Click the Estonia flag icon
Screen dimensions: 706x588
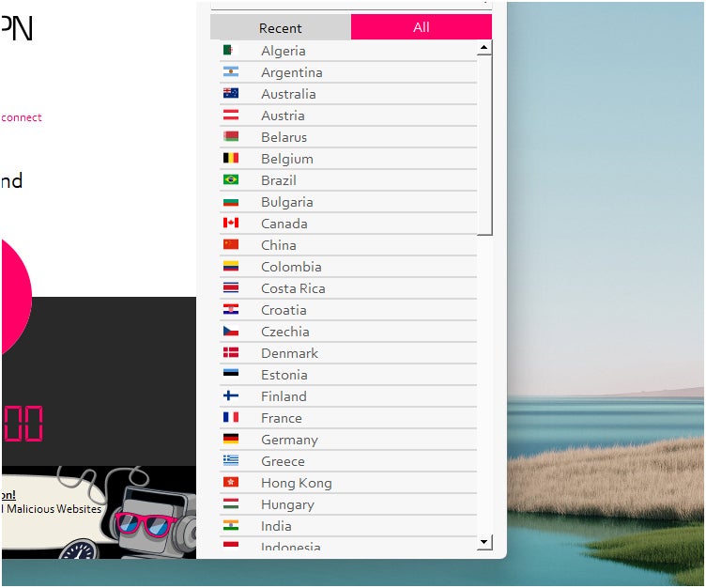click(x=231, y=374)
